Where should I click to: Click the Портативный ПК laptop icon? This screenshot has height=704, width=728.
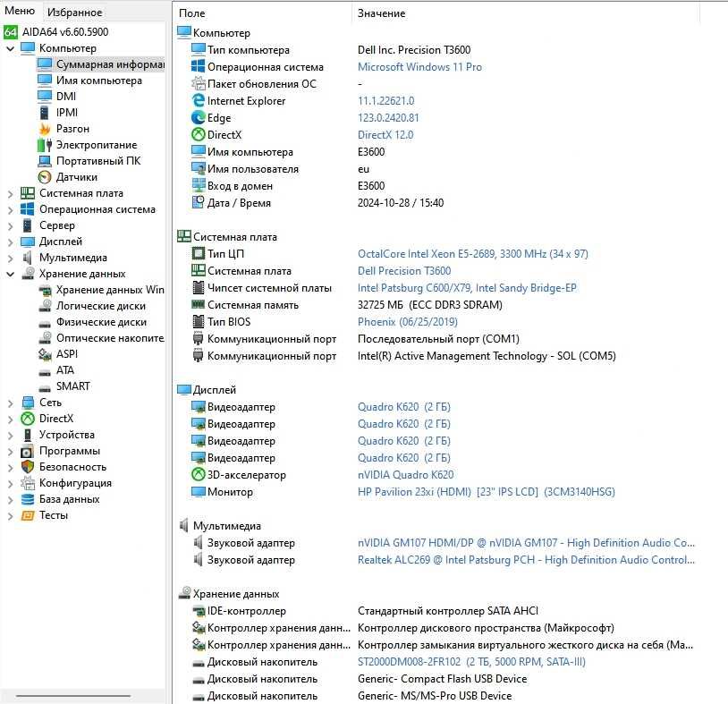click(x=45, y=161)
